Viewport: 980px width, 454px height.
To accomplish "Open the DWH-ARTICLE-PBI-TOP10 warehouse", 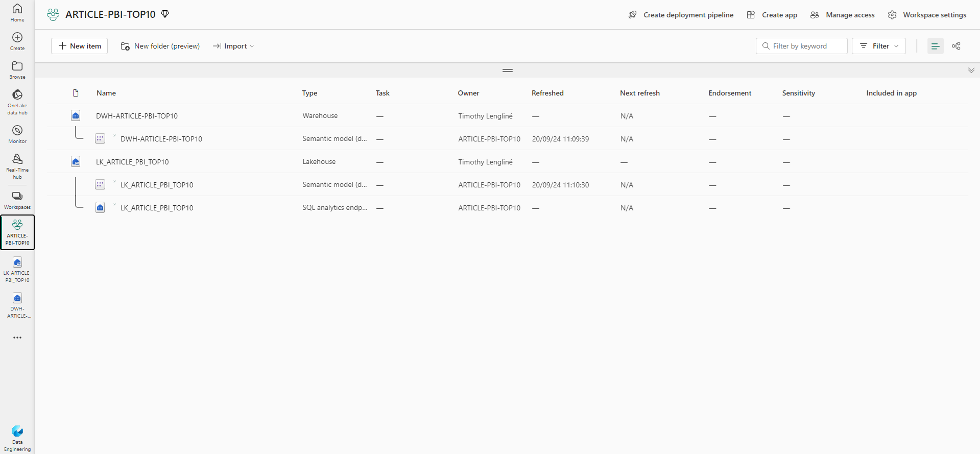I will coord(137,116).
